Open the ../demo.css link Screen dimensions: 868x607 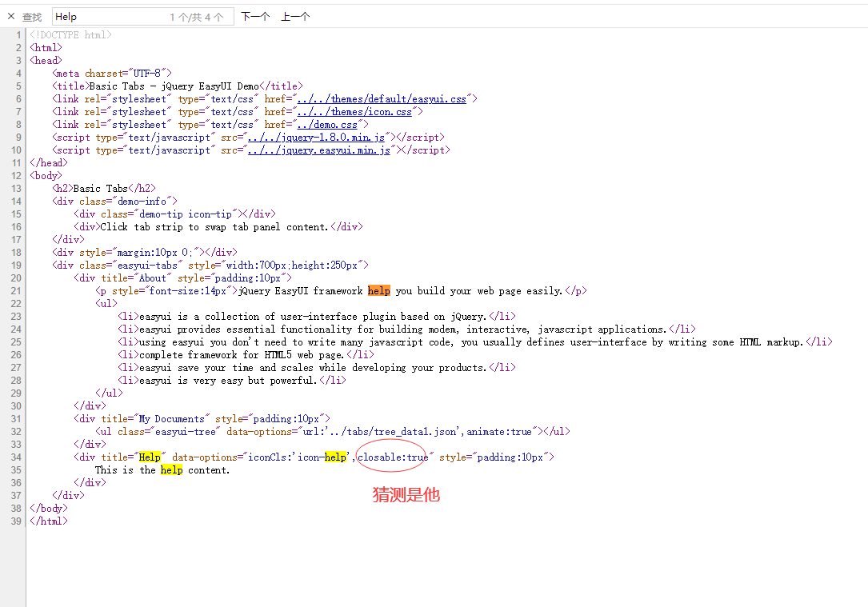click(x=327, y=125)
